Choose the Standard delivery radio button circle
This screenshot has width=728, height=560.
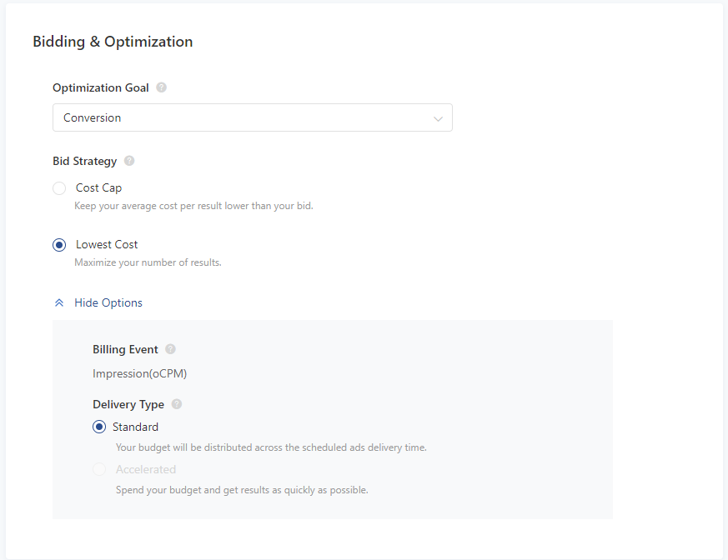pyautogui.click(x=99, y=427)
